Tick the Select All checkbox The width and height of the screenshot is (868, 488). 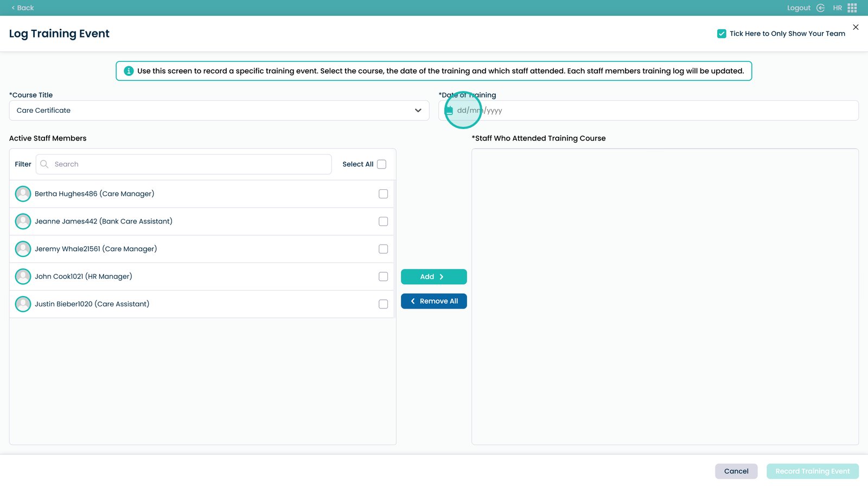[x=381, y=164]
